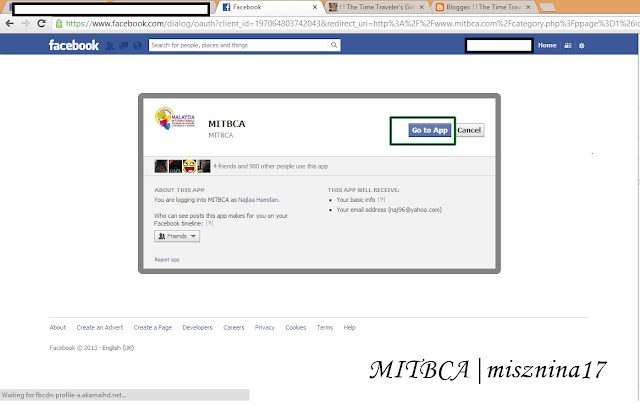Click the Najlaa Hamdan name link

[258, 200]
